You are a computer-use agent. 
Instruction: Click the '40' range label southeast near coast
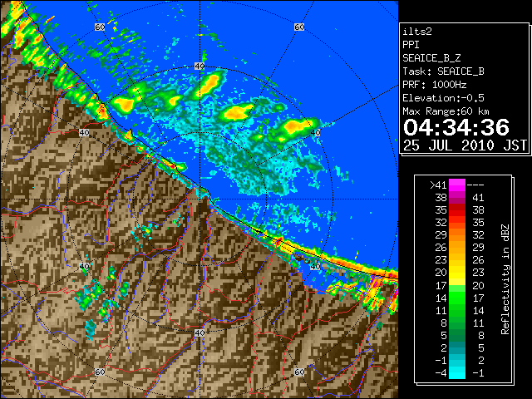pyautogui.click(x=315, y=266)
